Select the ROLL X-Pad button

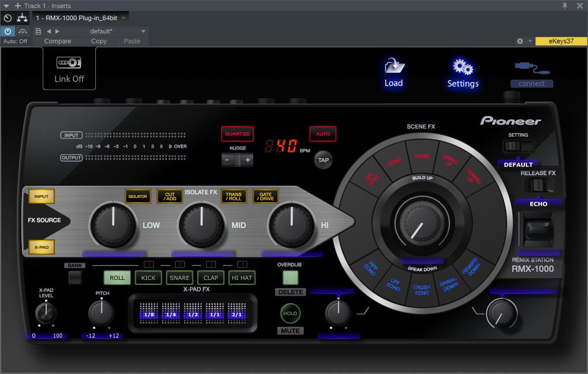[117, 278]
